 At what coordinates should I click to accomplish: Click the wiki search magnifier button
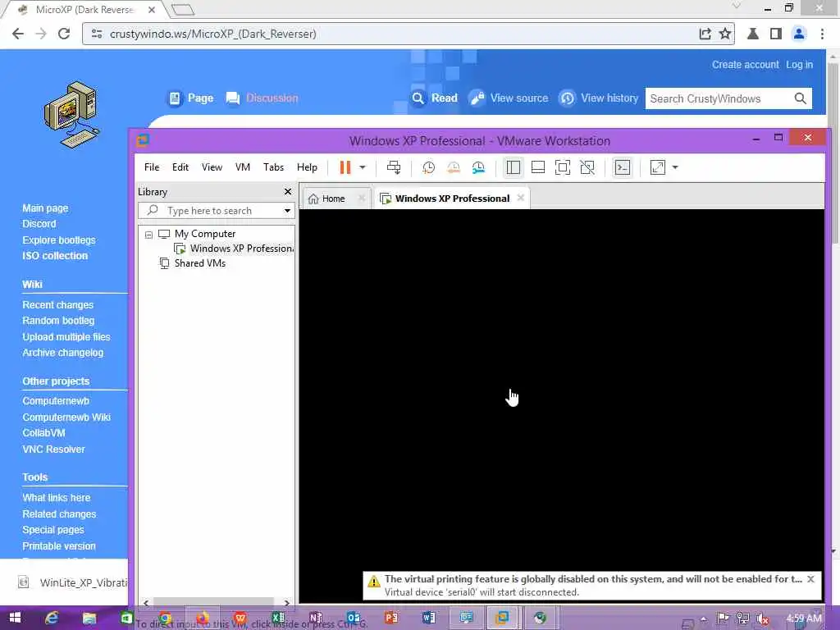pyautogui.click(x=801, y=98)
